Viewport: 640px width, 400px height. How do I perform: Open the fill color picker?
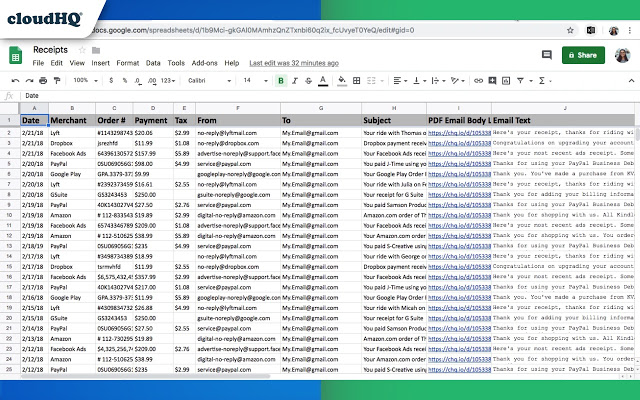coord(342,81)
